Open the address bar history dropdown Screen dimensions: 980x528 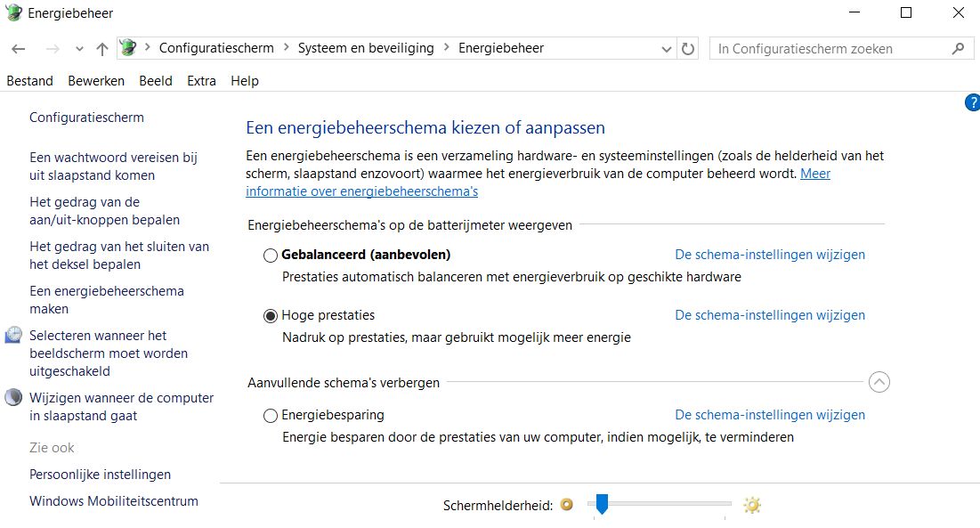(667, 49)
